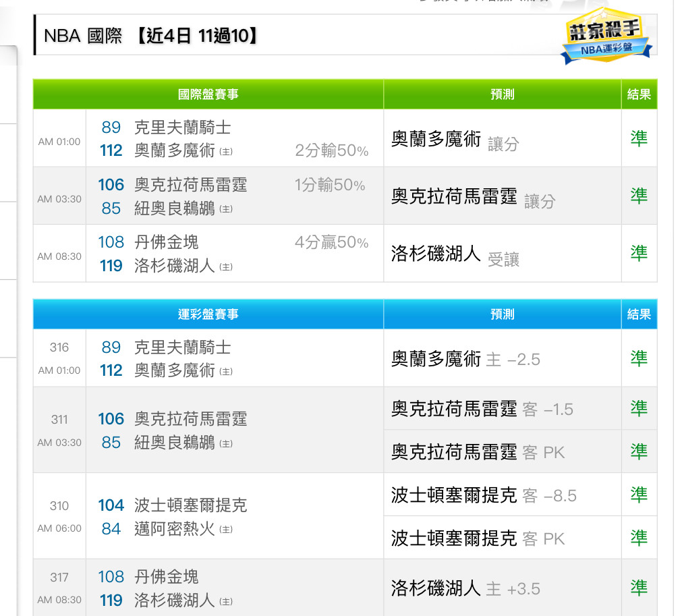The width and height of the screenshot is (682, 616).
Task: Click the 波士頓塞爾提克 客 -8.5 prediction
Action: [x=484, y=495]
